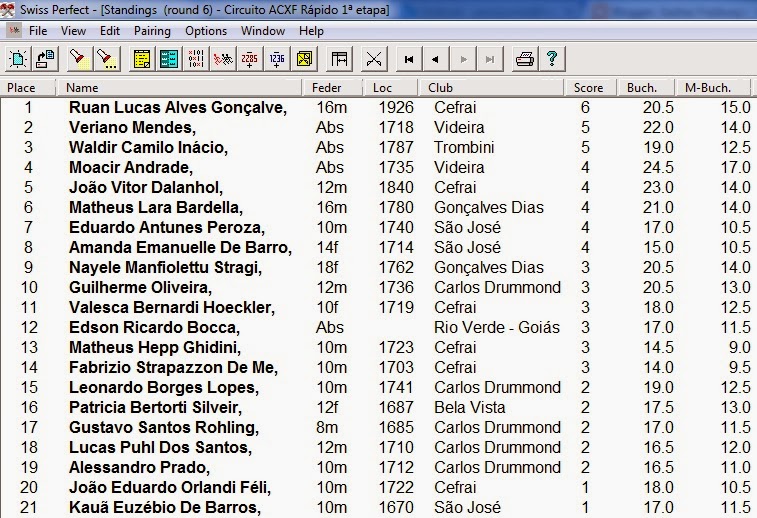This screenshot has height=518, width=757.
Task: Select player Valesca Bernardi Hoeckler
Action: point(172,308)
